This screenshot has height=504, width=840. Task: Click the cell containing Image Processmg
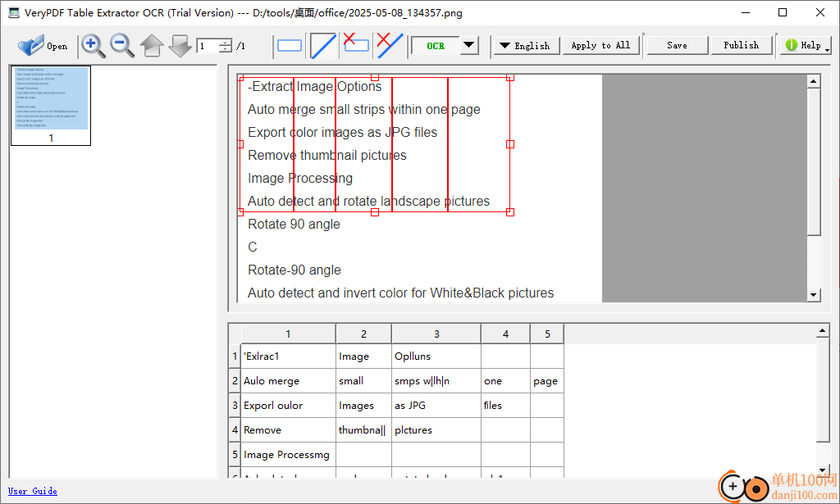tap(288, 455)
